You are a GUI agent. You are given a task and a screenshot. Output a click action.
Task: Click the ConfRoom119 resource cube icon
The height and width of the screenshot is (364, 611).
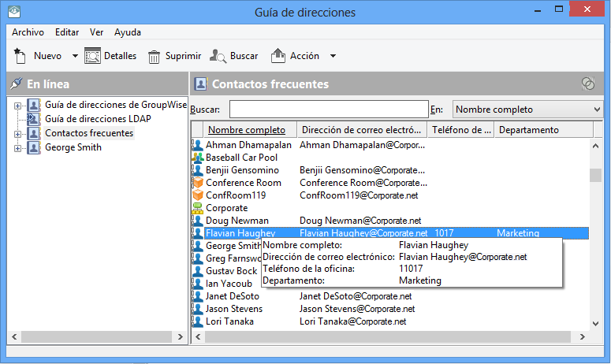tap(198, 195)
